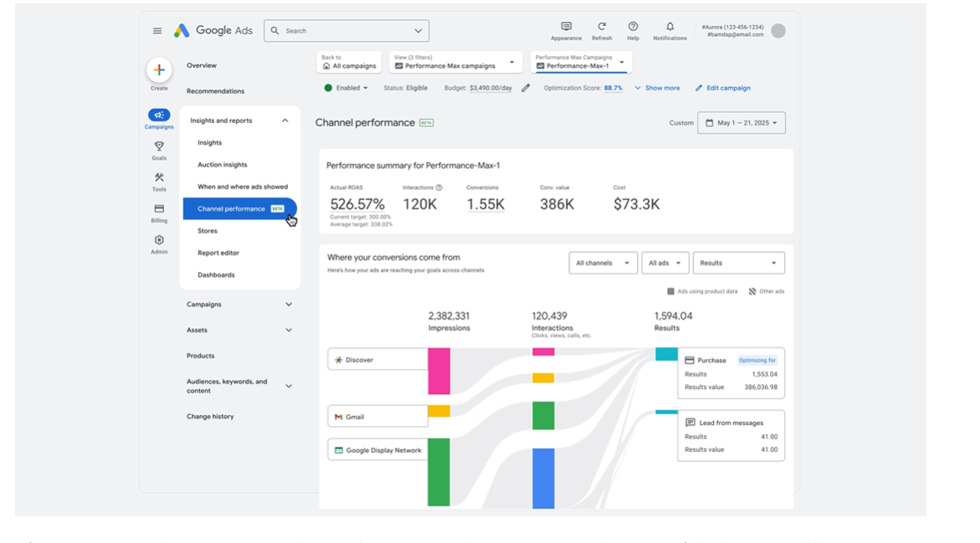The image size is (980, 543).
Task: Expand the search box dropdown arrow
Action: click(418, 31)
